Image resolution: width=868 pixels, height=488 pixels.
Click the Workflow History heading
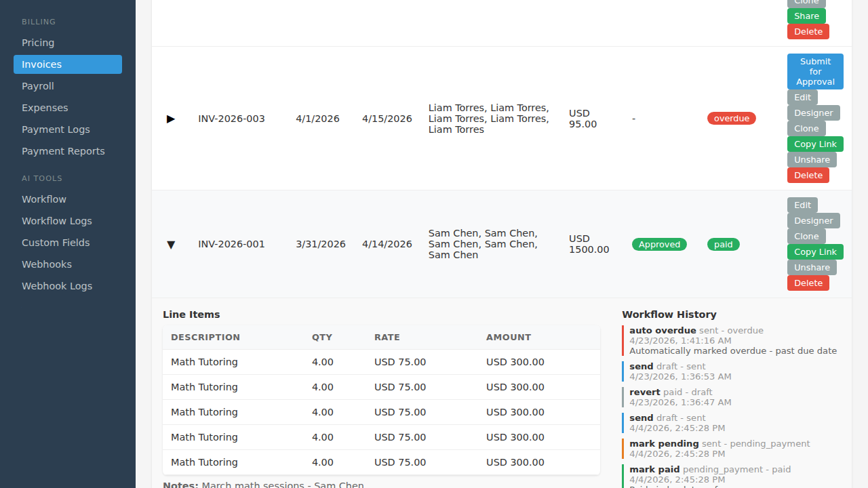(669, 314)
